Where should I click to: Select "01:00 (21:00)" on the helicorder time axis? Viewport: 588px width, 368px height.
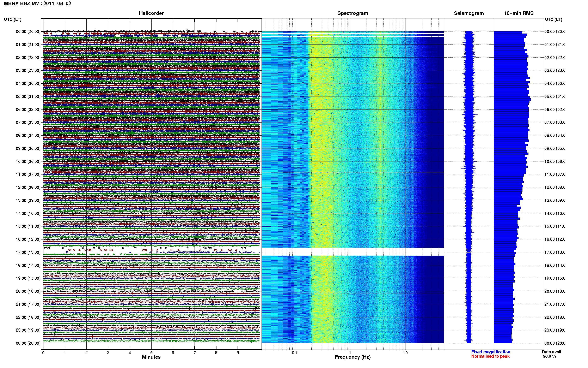28,44
